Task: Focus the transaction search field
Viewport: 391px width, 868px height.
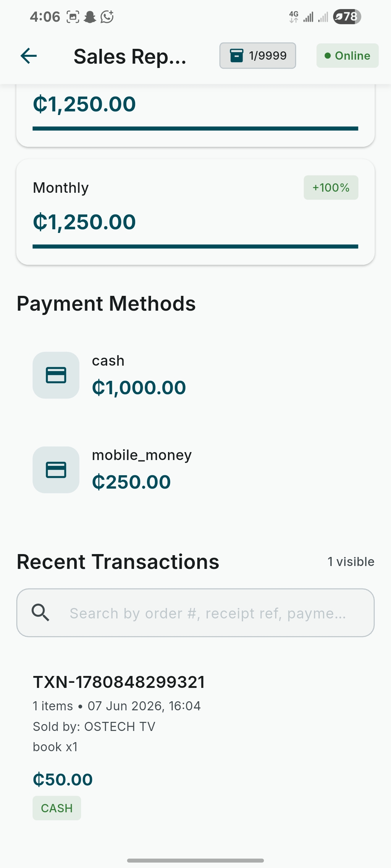Action: [x=195, y=613]
